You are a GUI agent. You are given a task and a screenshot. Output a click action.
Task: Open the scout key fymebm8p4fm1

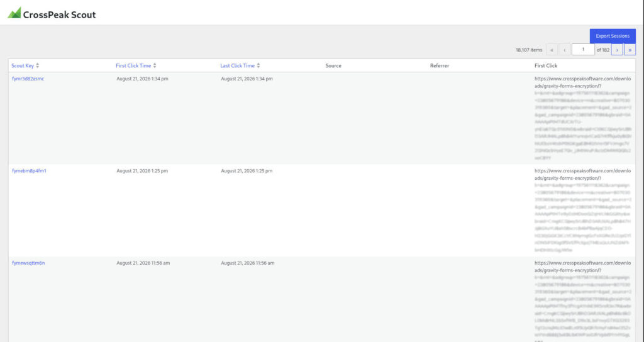coord(29,171)
